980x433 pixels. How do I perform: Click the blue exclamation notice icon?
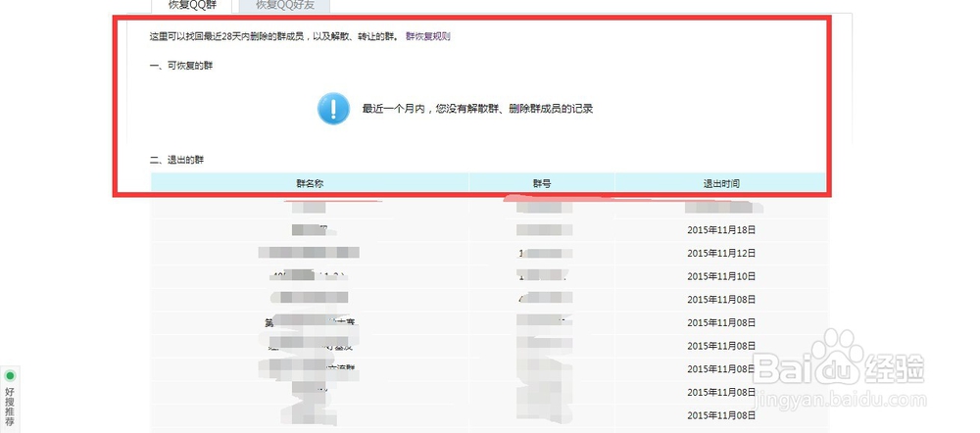(x=333, y=109)
